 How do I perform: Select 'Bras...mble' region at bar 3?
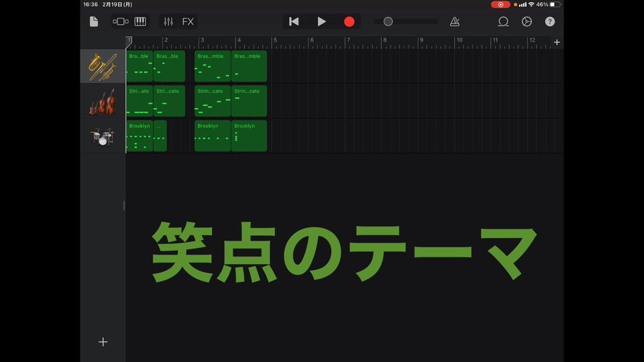(x=213, y=66)
